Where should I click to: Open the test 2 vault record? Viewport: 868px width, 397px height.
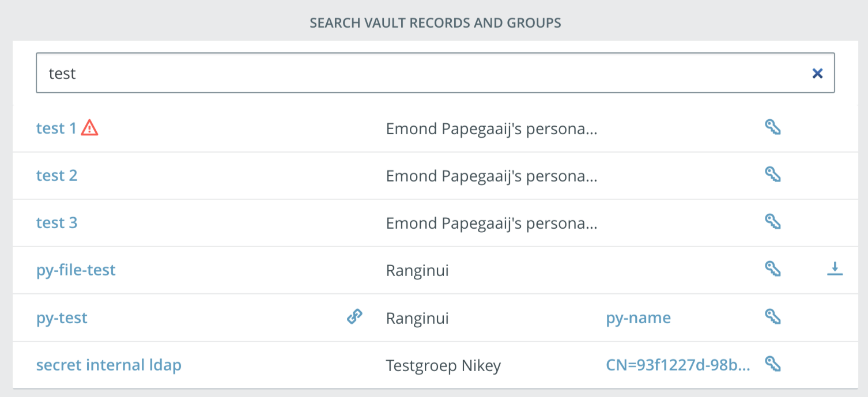[x=56, y=175]
